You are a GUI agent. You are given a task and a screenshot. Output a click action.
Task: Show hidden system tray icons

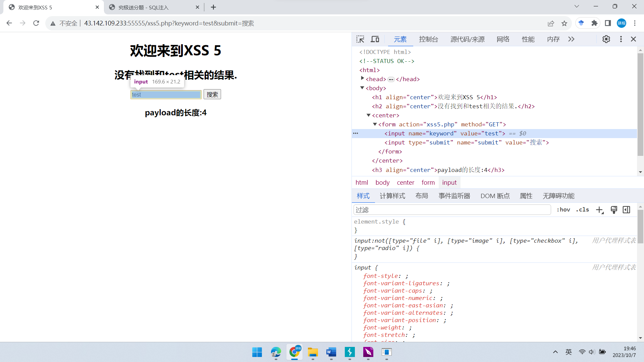click(555, 352)
